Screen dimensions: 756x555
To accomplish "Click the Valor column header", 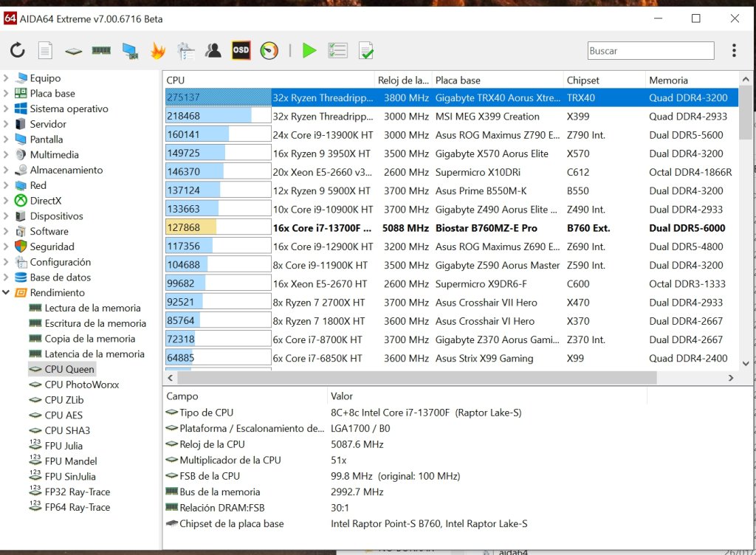I will tap(487, 396).
